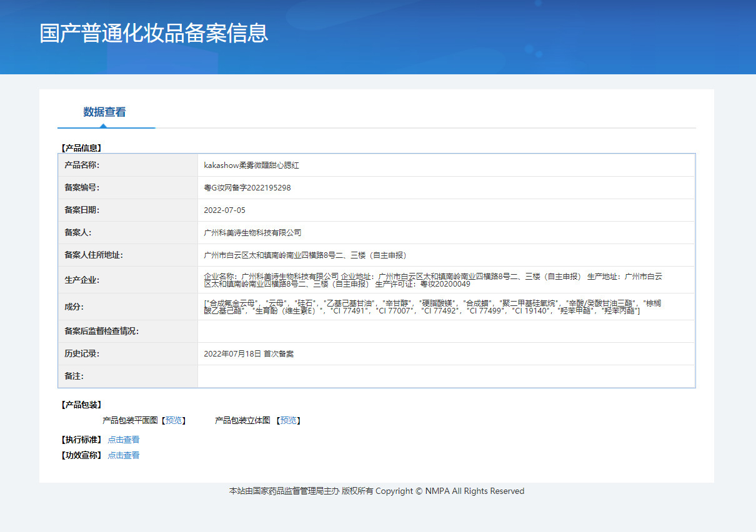Click the NMPA copyright footer text

point(377,491)
